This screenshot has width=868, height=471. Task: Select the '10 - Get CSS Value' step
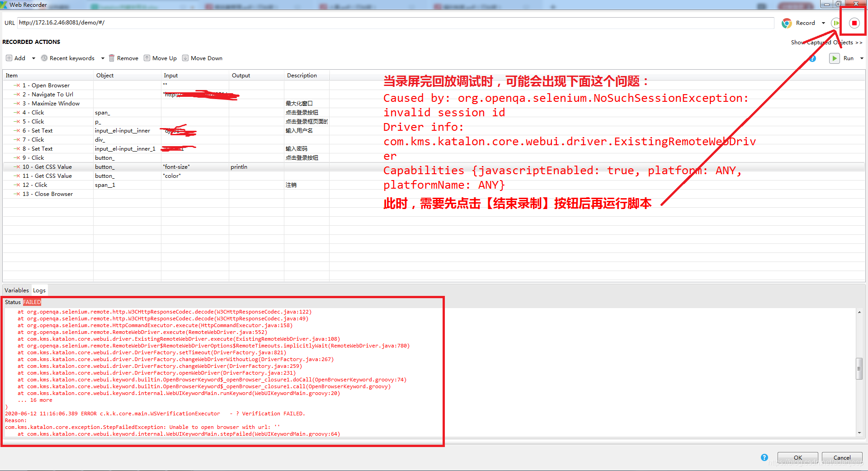47,167
